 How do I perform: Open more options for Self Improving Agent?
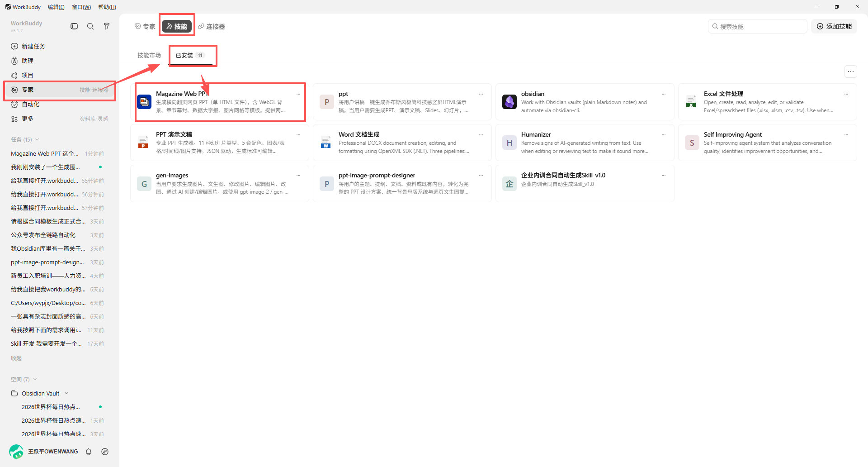pos(846,135)
